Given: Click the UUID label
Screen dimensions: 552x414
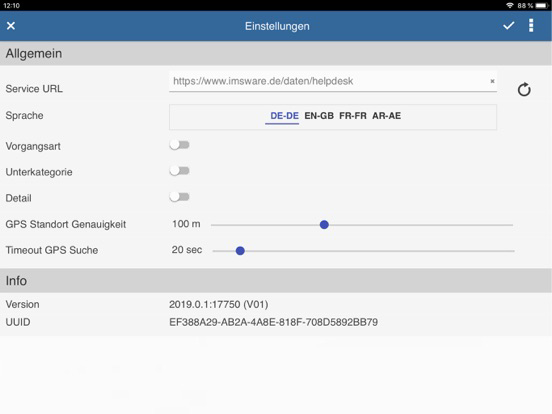Looking at the screenshot, I should tap(18, 322).
